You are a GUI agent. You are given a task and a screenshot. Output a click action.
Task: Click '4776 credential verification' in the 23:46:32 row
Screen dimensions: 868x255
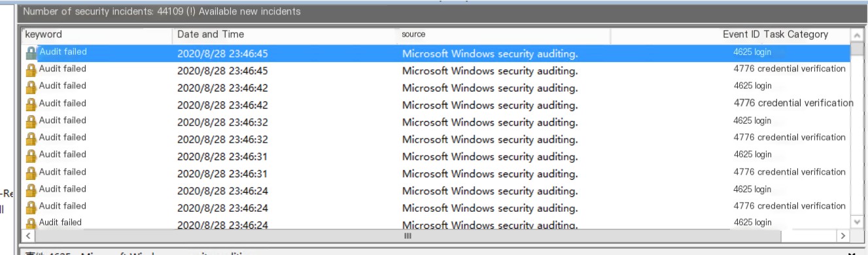pos(790,137)
